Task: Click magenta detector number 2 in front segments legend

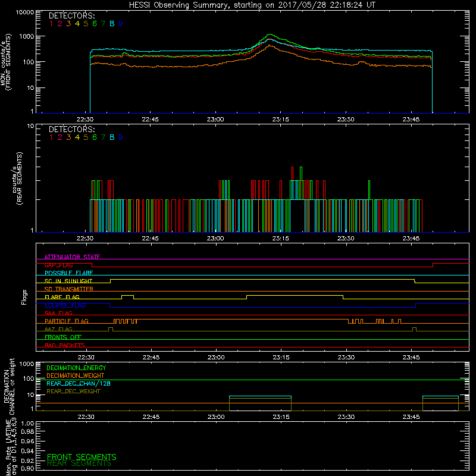Action: pos(60,24)
